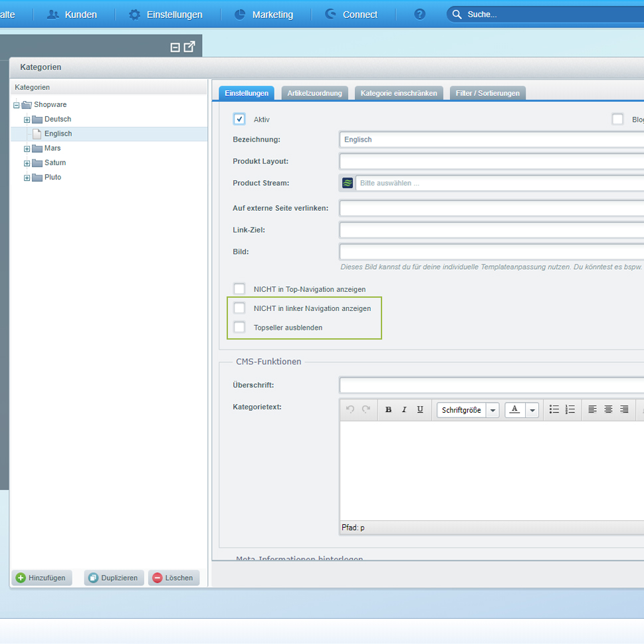Switch to the Artikelzuordnung tab
The width and height of the screenshot is (644, 644).
(x=314, y=93)
